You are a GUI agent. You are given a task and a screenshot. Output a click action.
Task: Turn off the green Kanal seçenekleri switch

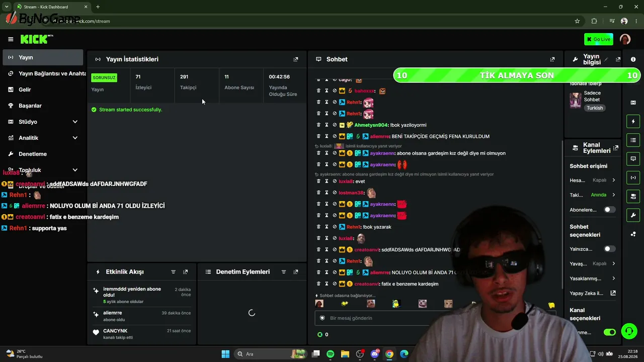tap(610, 332)
